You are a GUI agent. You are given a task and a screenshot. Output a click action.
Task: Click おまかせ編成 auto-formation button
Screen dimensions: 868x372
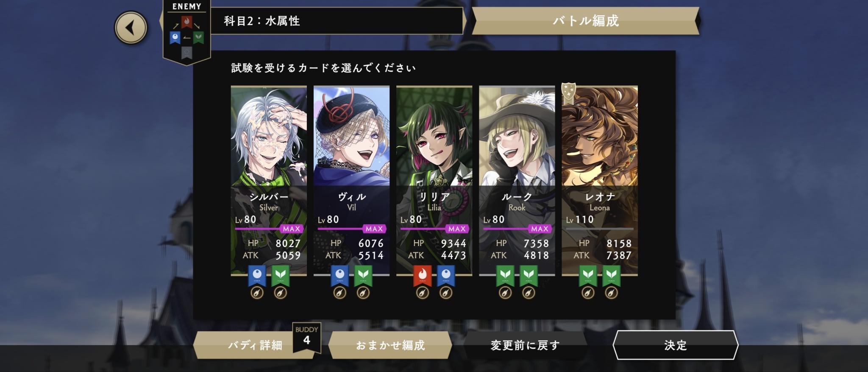click(390, 345)
